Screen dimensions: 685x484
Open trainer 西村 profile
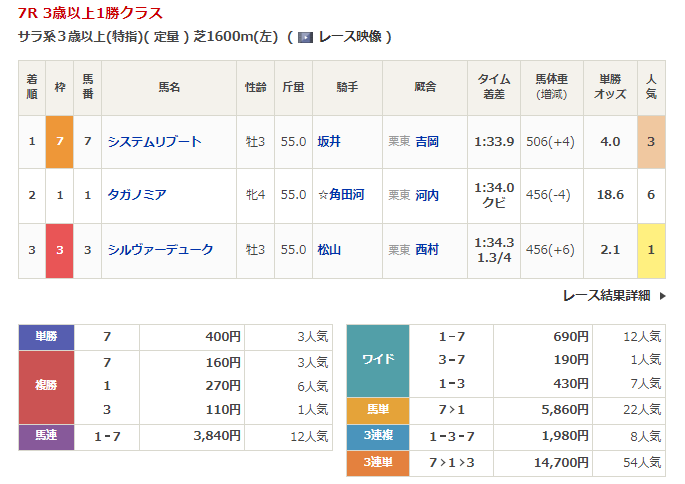pyautogui.click(x=427, y=249)
